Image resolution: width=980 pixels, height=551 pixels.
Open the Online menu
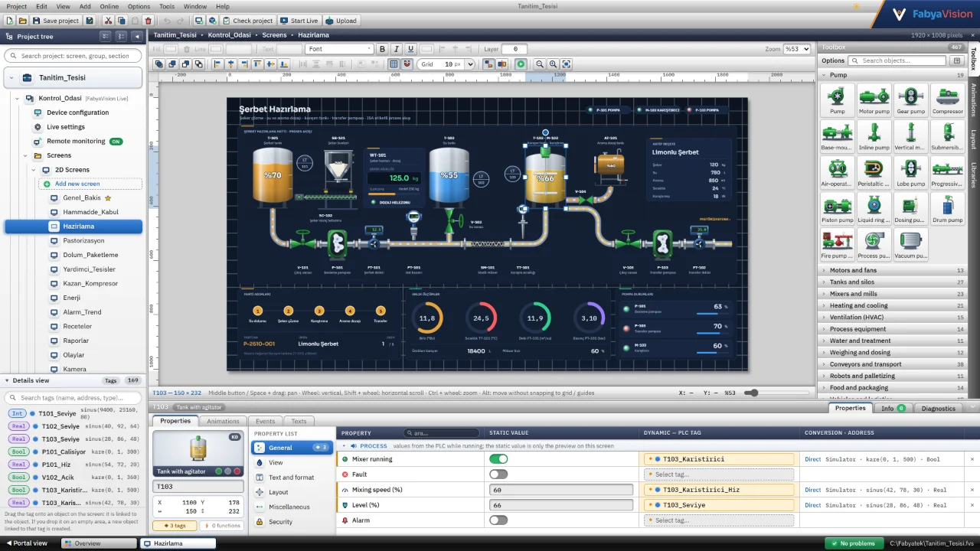click(109, 6)
